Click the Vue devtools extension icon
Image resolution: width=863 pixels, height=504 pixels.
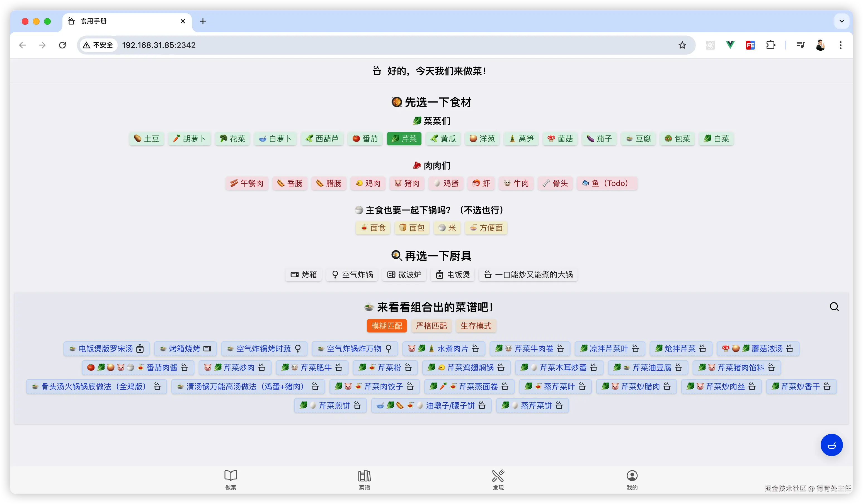pyautogui.click(x=730, y=45)
